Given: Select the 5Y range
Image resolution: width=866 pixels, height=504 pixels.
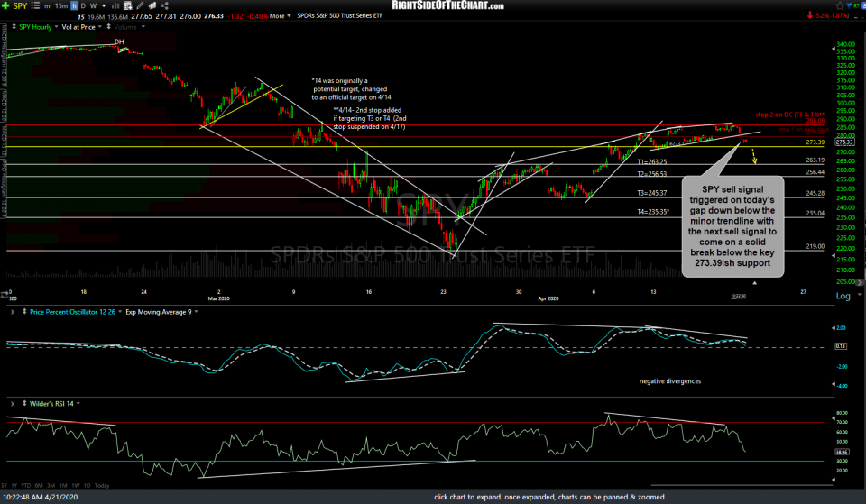Looking at the screenshot, I should point(5,486).
